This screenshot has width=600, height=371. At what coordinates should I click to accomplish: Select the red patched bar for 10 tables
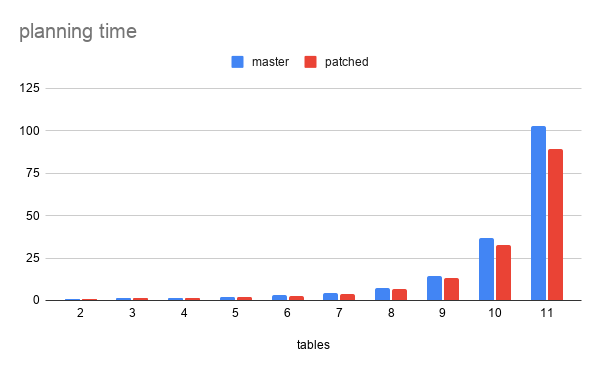(503, 273)
